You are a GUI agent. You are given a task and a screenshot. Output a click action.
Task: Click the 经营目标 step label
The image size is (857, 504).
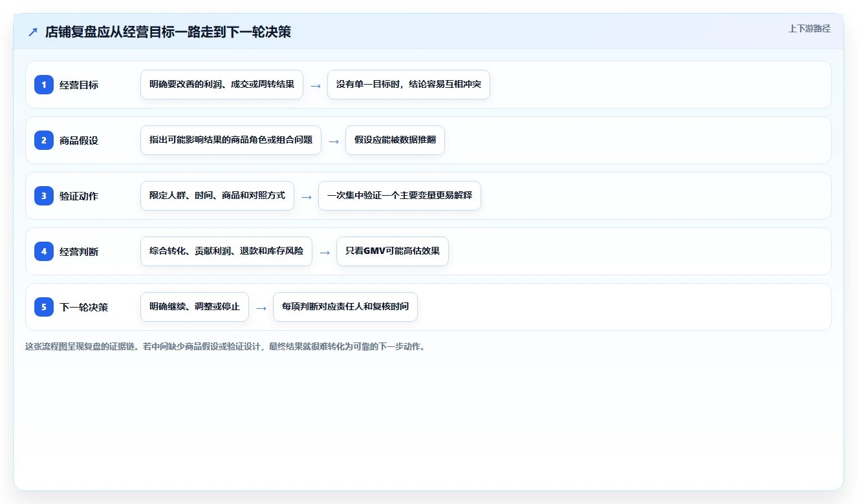coord(79,85)
